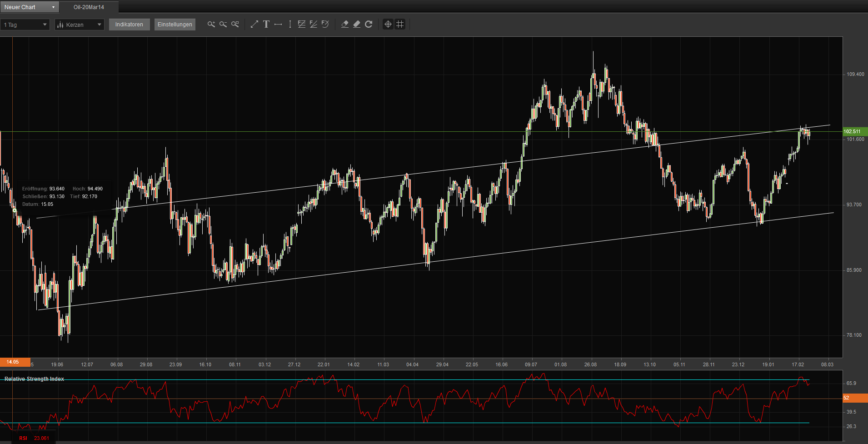The width and height of the screenshot is (868, 444).
Task: Open the 1 Tag timeframe dropdown
Action: coord(25,24)
